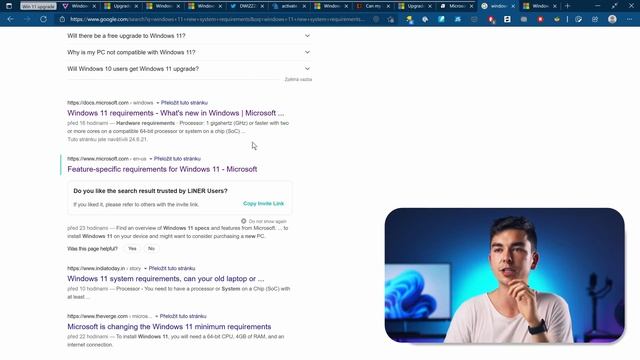Answer Yes to 'Was this page helpful?'

(x=132, y=249)
